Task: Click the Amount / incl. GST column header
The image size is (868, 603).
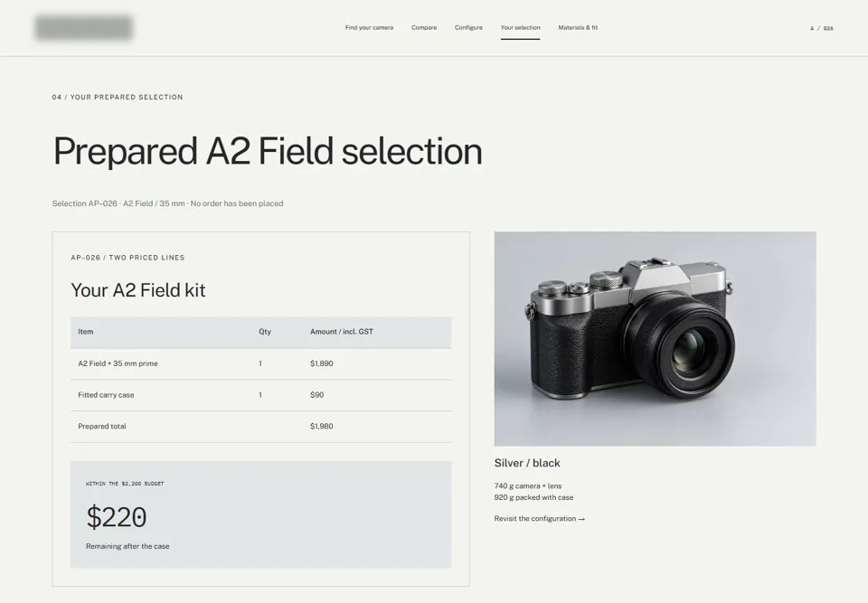Action: [341, 332]
